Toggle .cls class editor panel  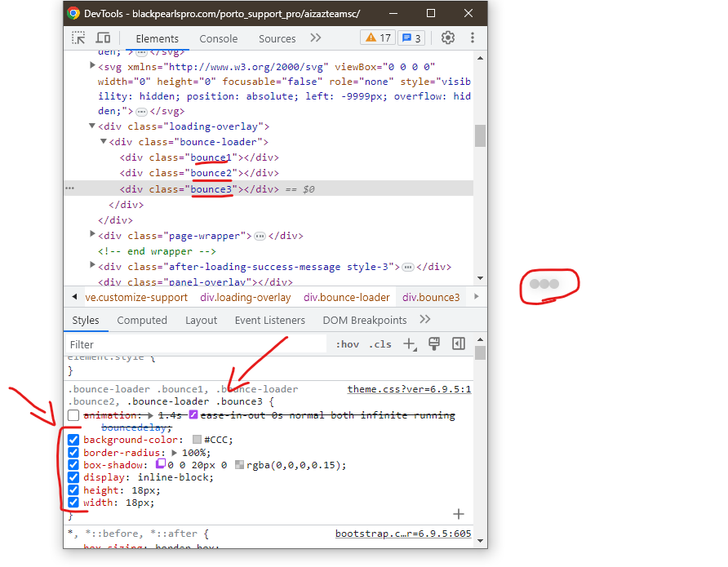click(380, 344)
